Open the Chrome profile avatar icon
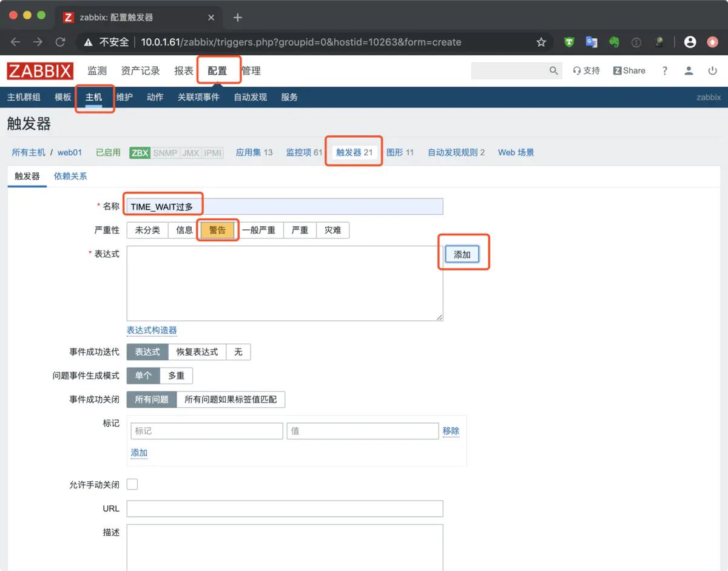This screenshot has width=728, height=571. [x=690, y=42]
